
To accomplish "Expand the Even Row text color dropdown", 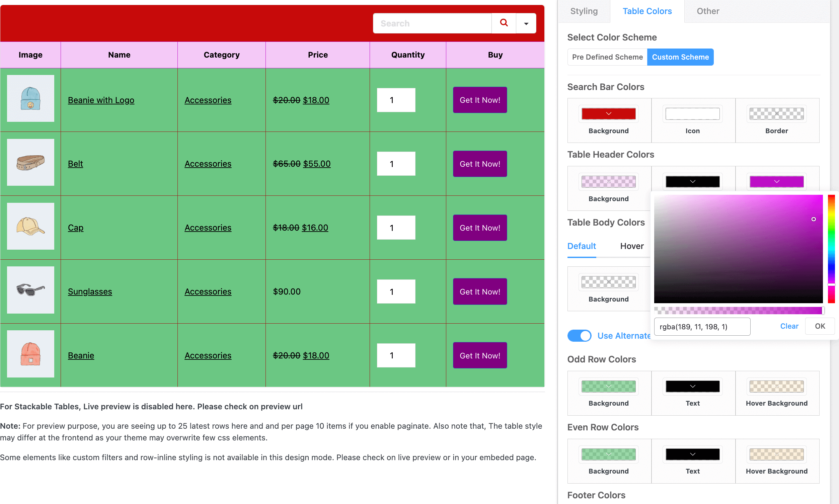I will pos(692,454).
